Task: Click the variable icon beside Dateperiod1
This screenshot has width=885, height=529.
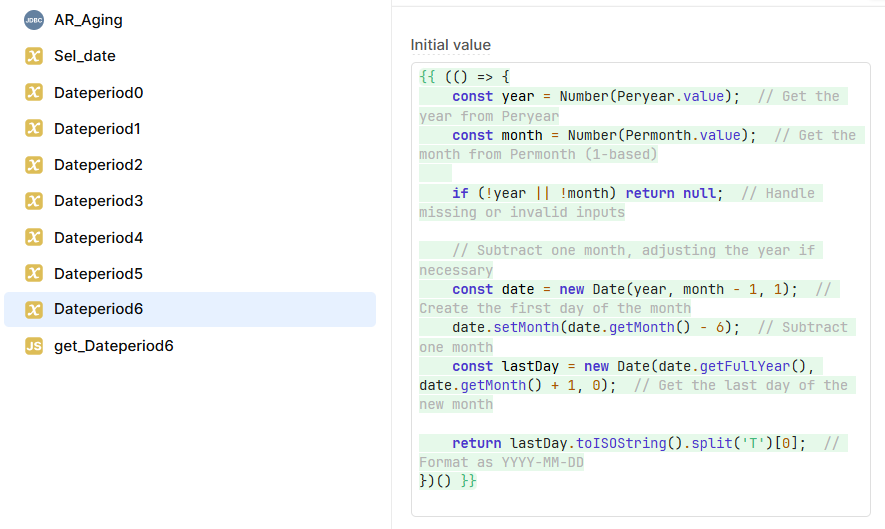Action: [34, 128]
